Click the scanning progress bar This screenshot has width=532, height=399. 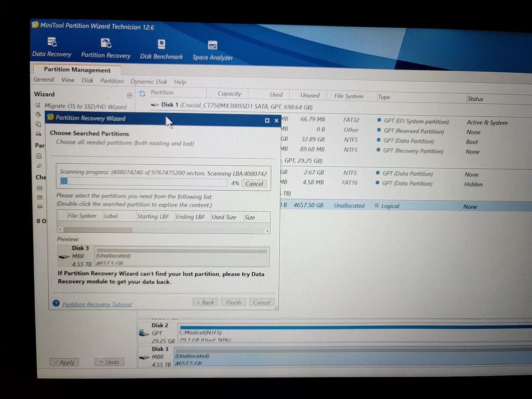[144, 182]
